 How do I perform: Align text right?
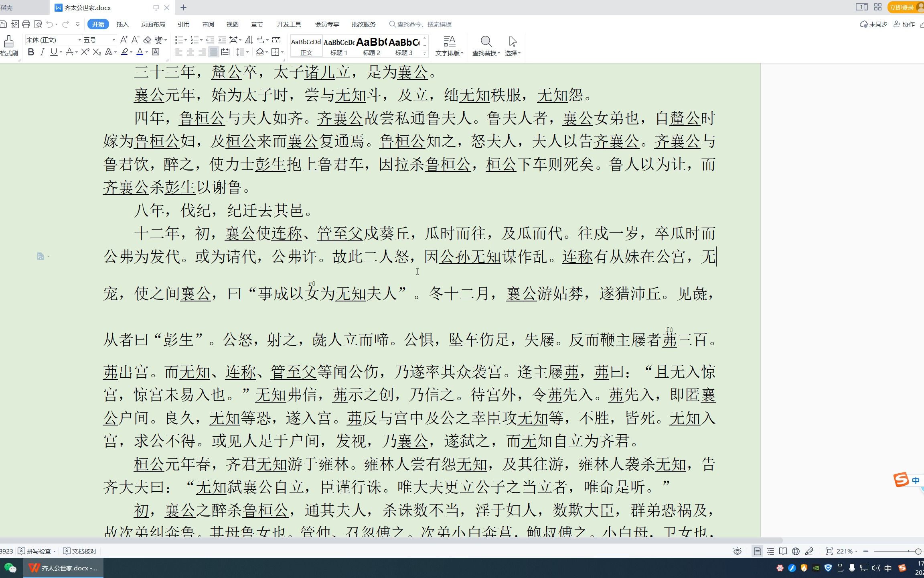pyautogui.click(x=202, y=52)
